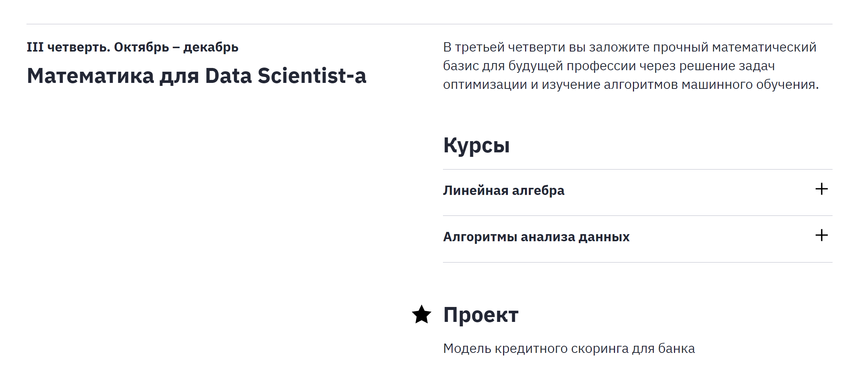The height and width of the screenshot is (388, 868).
Task: Click plus icon beside Алгоритмы анализа данных
Action: (x=821, y=235)
